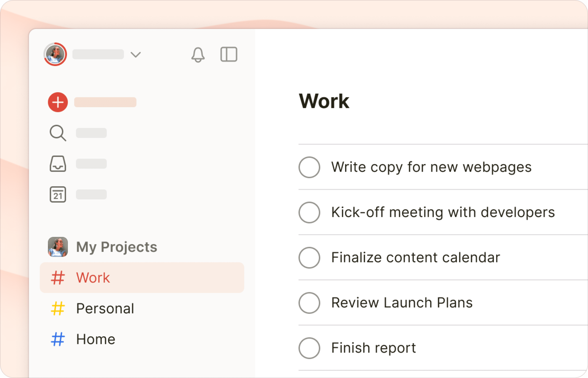Collapse the My Projects section
The width and height of the screenshot is (588, 378).
[117, 247]
